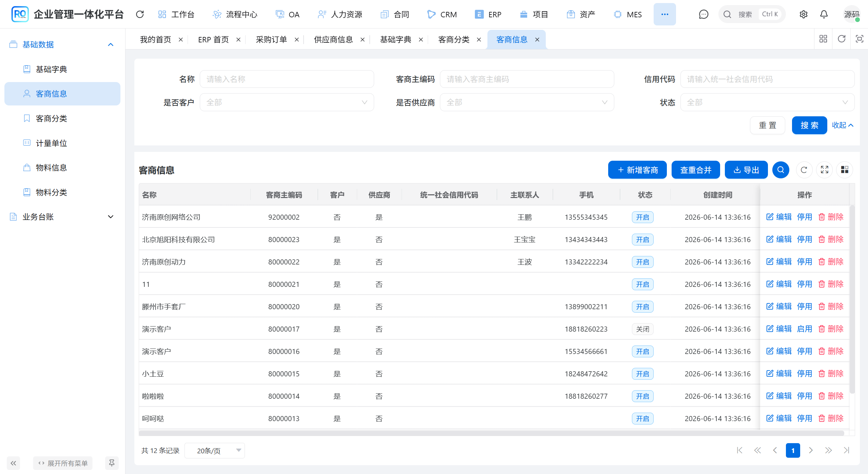
Task: Pin the sidebar menu
Action: tap(112, 463)
